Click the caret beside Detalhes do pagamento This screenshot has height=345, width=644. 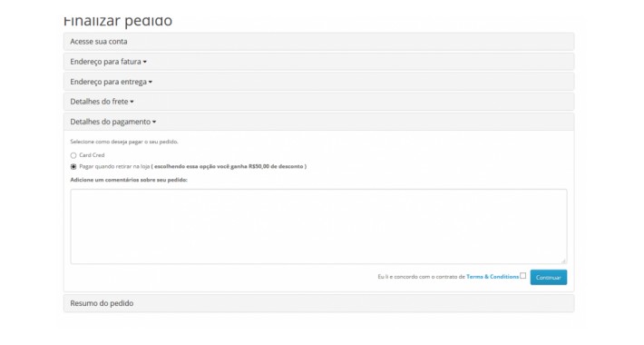point(154,123)
